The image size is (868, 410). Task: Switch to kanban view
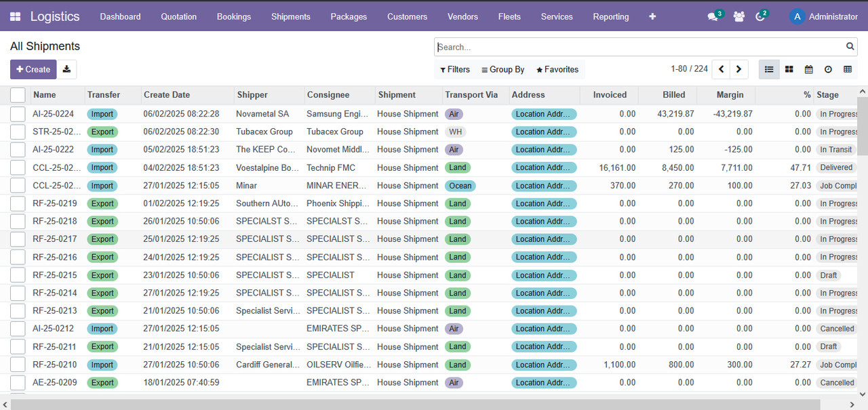tap(789, 69)
